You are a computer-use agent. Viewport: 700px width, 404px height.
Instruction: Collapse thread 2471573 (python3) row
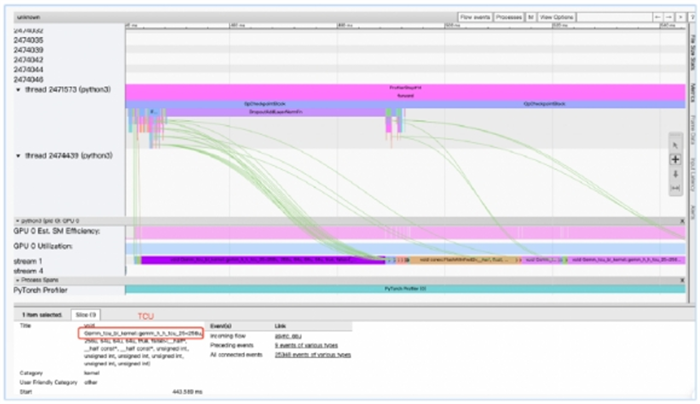[x=18, y=90]
